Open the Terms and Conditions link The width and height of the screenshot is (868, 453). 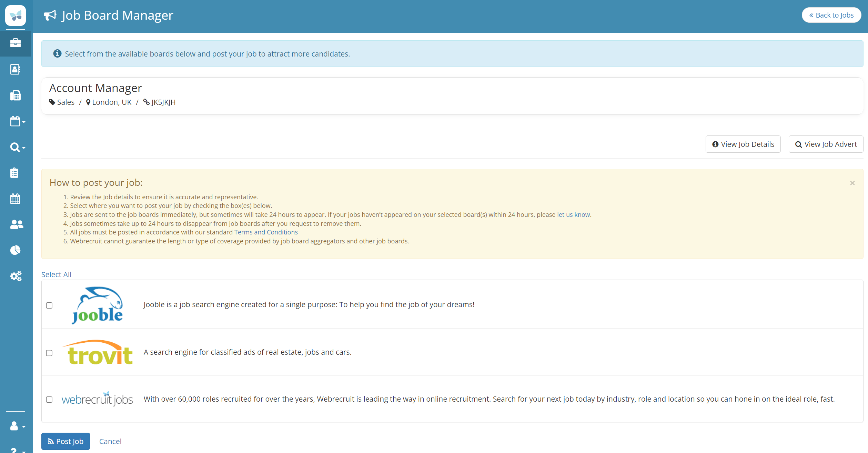click(266, 232)
